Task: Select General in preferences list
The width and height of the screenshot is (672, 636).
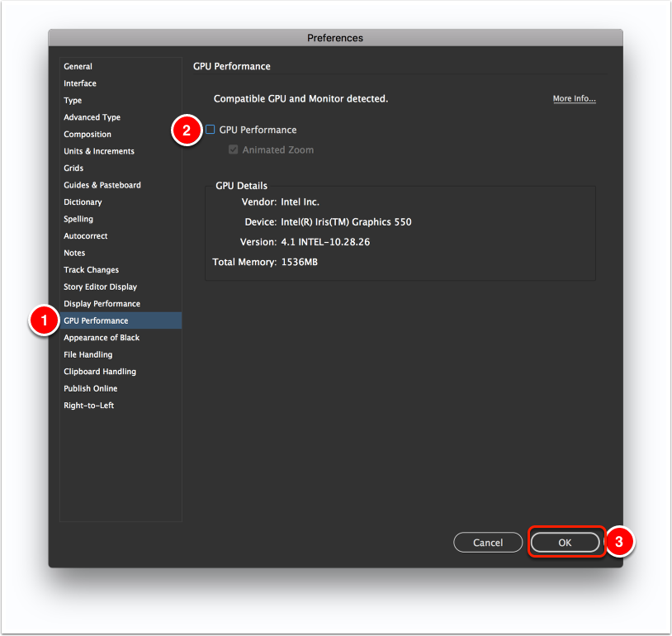Action: (x=78, y=66)
